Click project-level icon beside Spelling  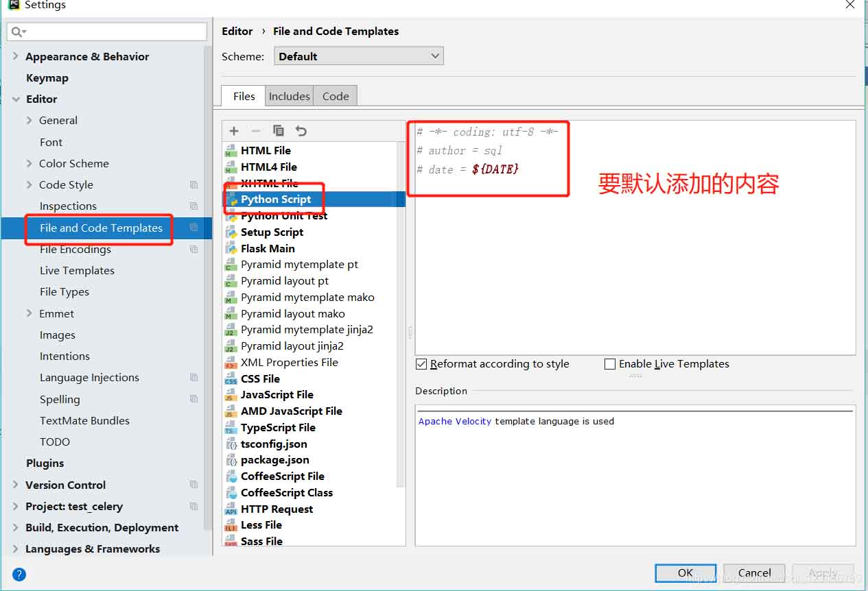click(x=193, y=399)
